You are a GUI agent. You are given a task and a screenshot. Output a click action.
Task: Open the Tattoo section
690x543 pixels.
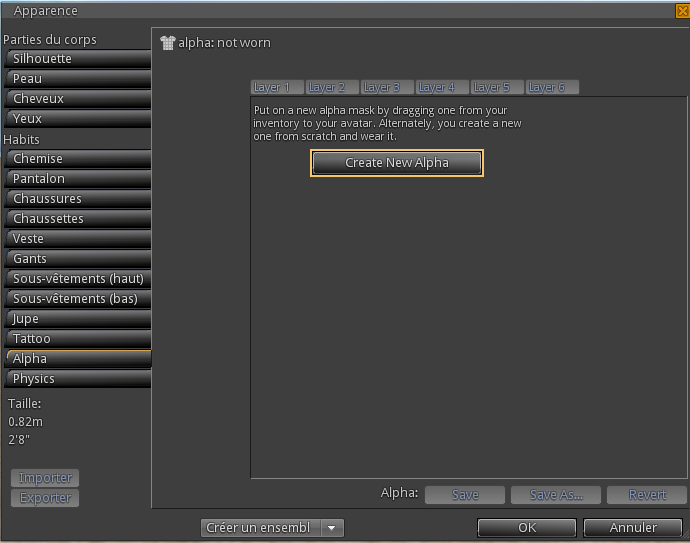(x=78, y=339)
